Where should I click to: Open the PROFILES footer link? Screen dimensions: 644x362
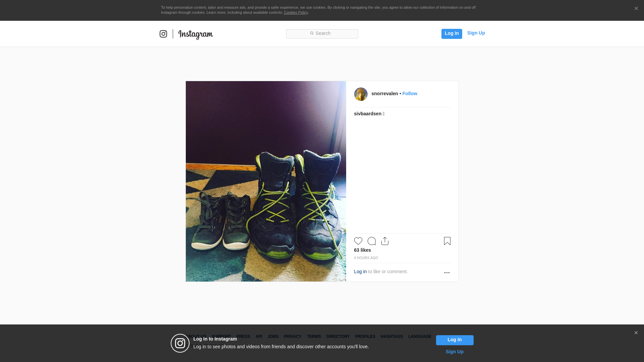pos(365,337)
